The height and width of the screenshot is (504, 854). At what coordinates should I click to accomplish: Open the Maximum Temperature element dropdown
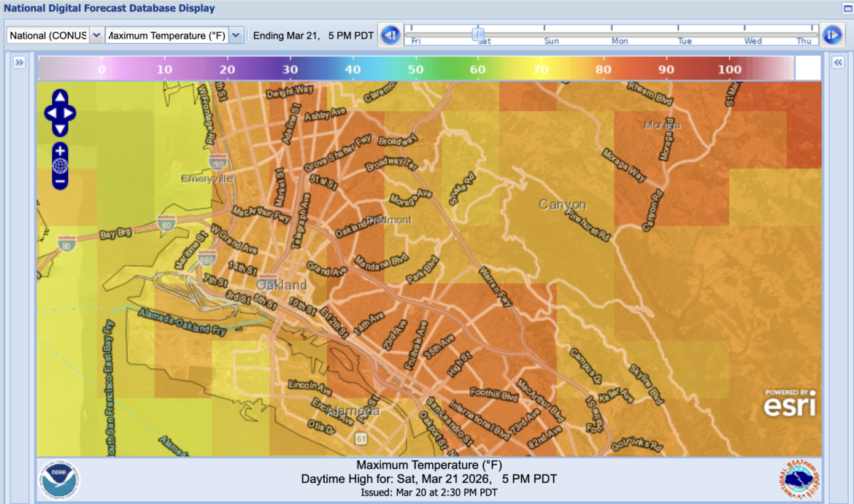(x=236, y=35)
